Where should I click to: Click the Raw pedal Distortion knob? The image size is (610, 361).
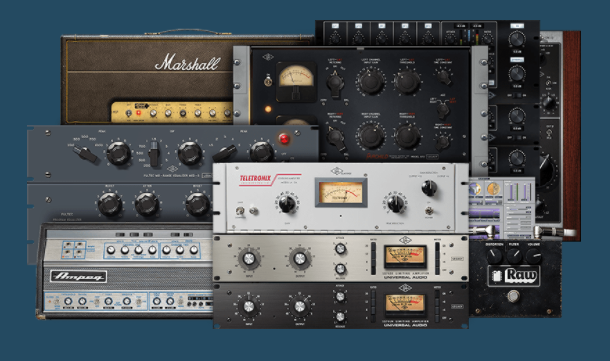pyautogui.click(x=494, y=255)
